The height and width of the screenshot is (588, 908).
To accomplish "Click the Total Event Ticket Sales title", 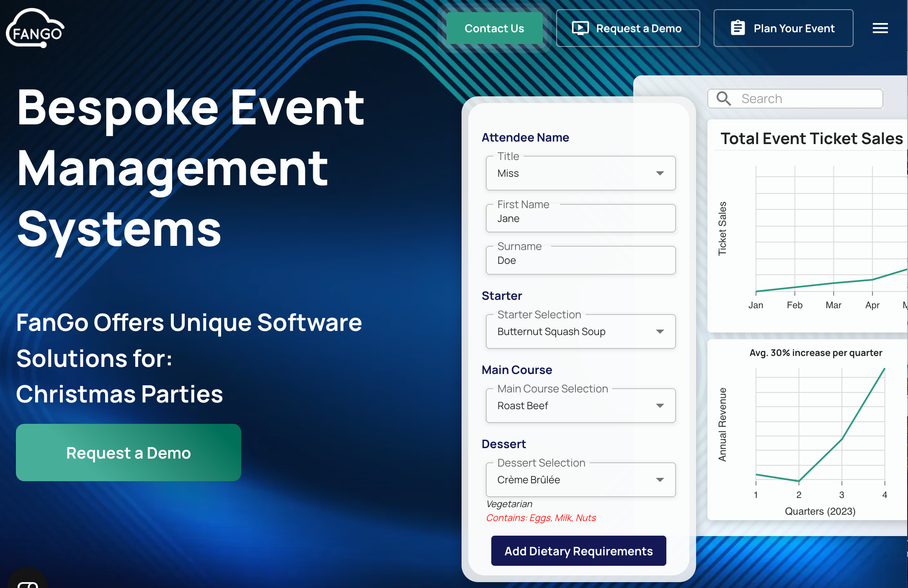I will (x=812, y=138).
